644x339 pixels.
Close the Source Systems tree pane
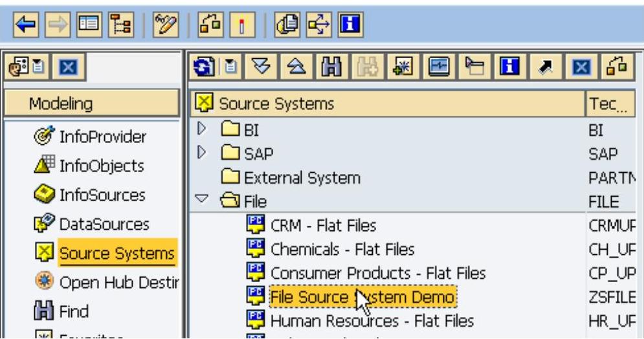[581, 67]
